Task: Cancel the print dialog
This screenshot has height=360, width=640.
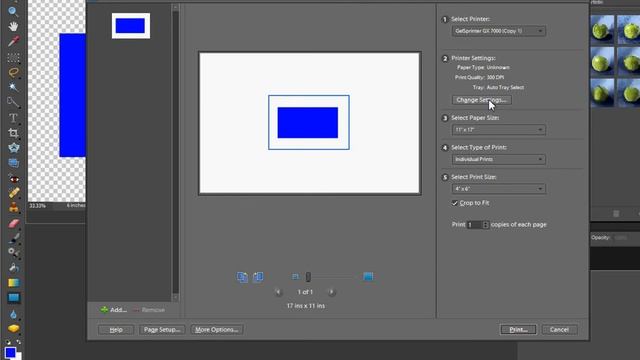Action: (x=559, y=329)
